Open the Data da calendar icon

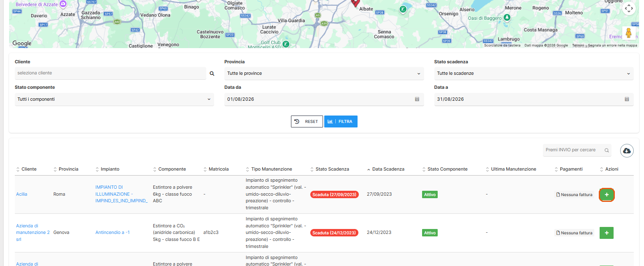tap(417, 99)
